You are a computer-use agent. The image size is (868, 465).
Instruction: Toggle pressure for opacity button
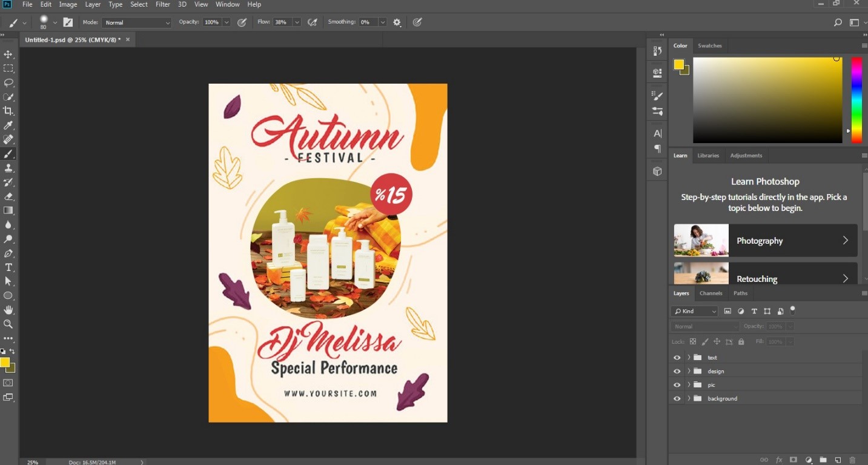click(x=242, y=22)
